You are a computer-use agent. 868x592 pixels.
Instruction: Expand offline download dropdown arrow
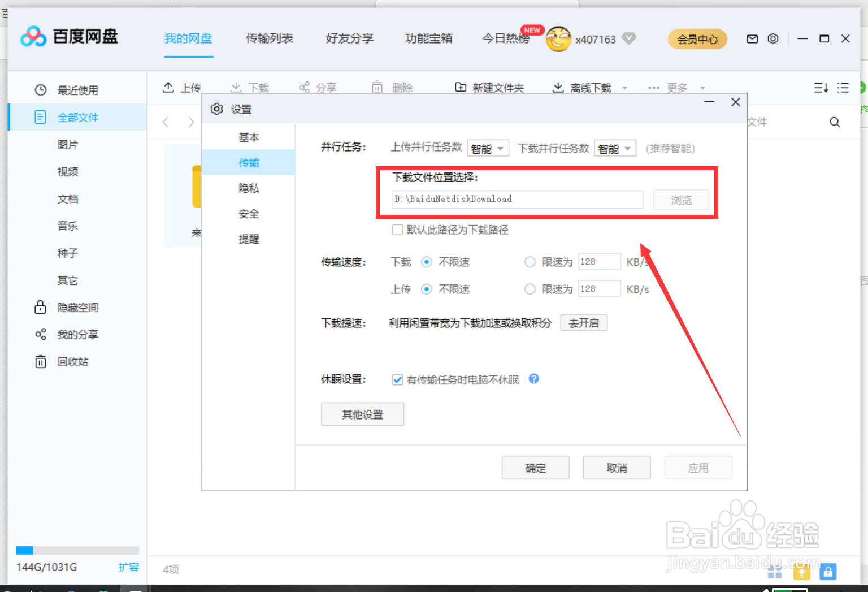pyautogui.click(x=624, y=88)
